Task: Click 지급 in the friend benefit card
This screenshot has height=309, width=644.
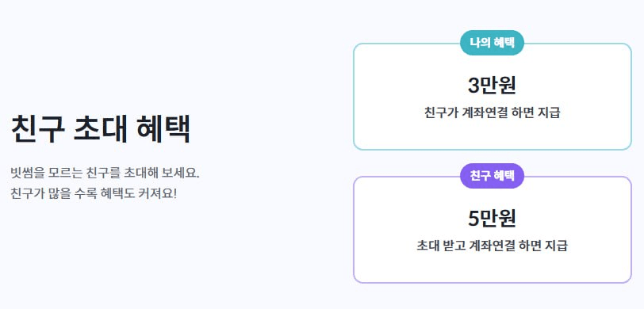Action: coord(558,246)
